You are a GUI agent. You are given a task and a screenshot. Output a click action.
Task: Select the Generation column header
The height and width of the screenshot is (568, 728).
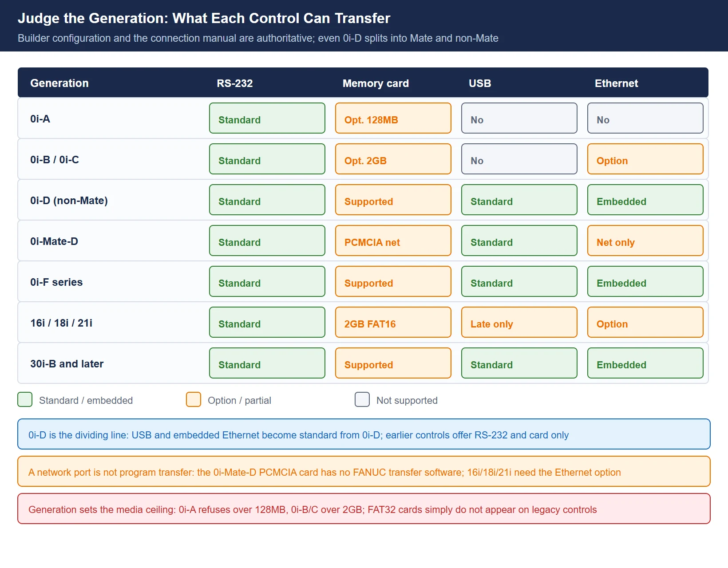pyautogui.click(x=59, y=83)
